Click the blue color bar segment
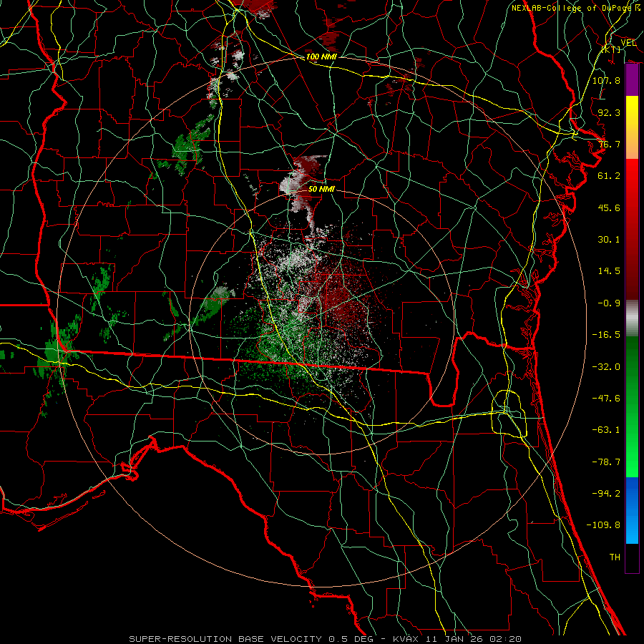644x644 pixels. (632, 510)
